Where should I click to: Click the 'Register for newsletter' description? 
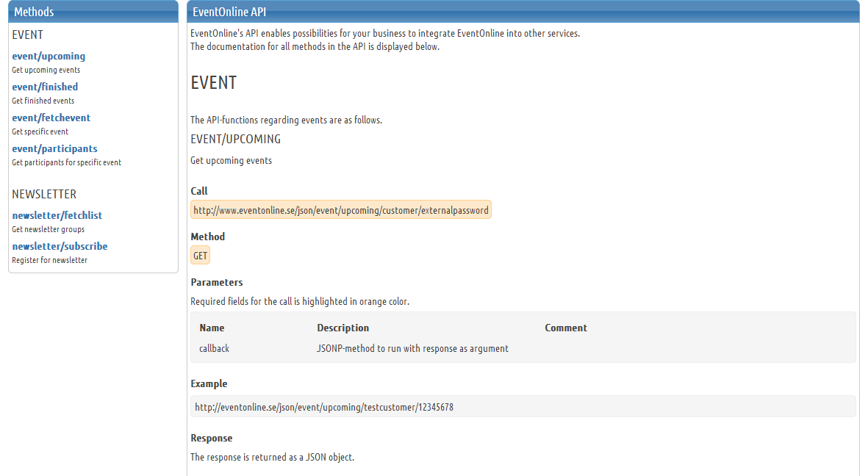click(x=50, y=261)
